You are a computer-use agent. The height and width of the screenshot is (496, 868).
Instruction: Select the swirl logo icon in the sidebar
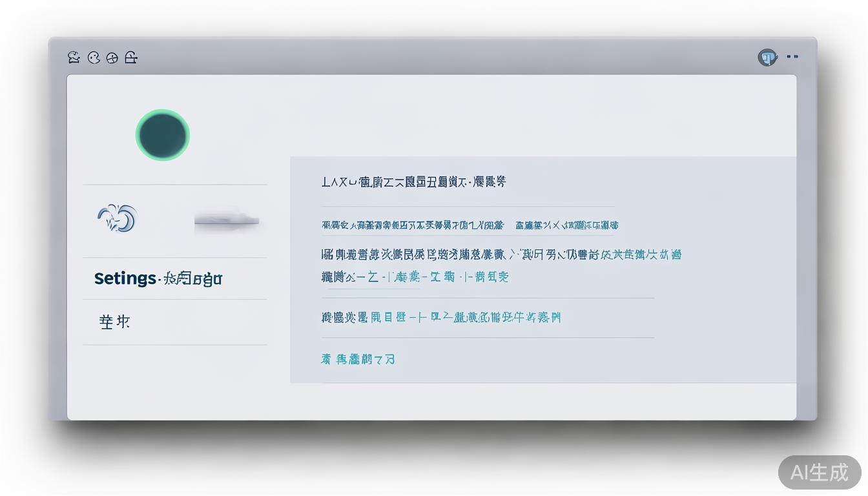(116, 218)
